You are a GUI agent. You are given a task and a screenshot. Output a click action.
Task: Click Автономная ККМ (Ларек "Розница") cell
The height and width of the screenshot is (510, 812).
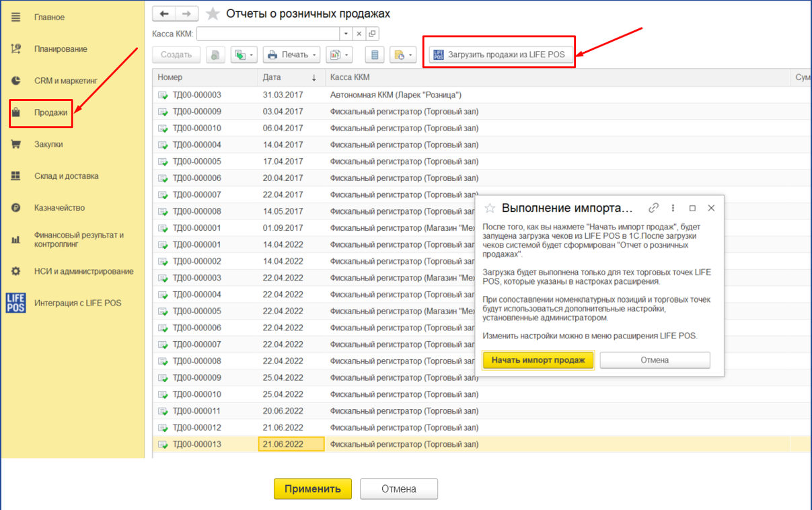pos(396,95)
